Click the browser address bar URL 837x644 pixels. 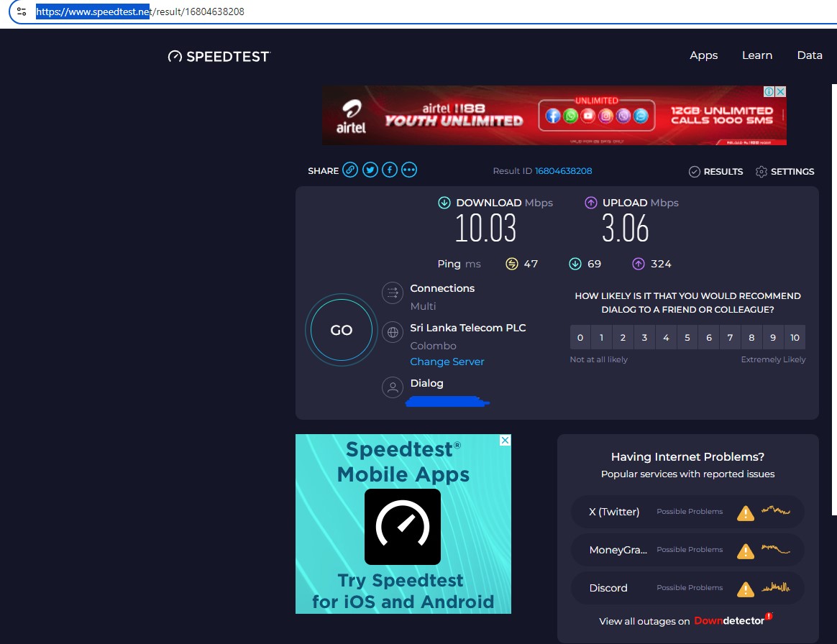(x=139, y=11)
